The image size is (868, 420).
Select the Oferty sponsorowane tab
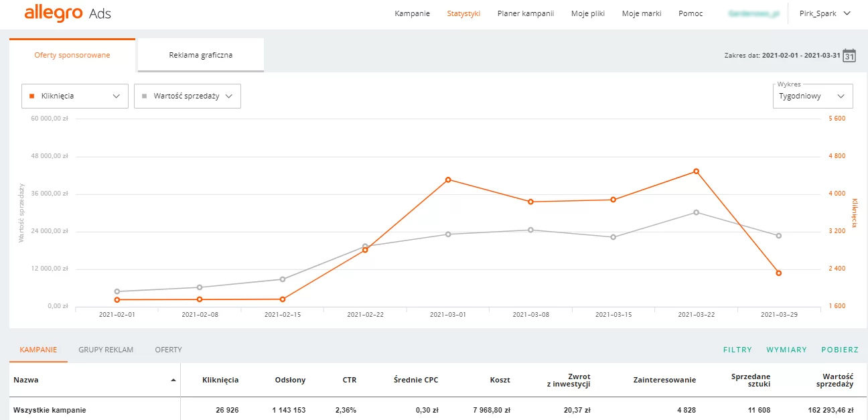(x=72, y=55)
